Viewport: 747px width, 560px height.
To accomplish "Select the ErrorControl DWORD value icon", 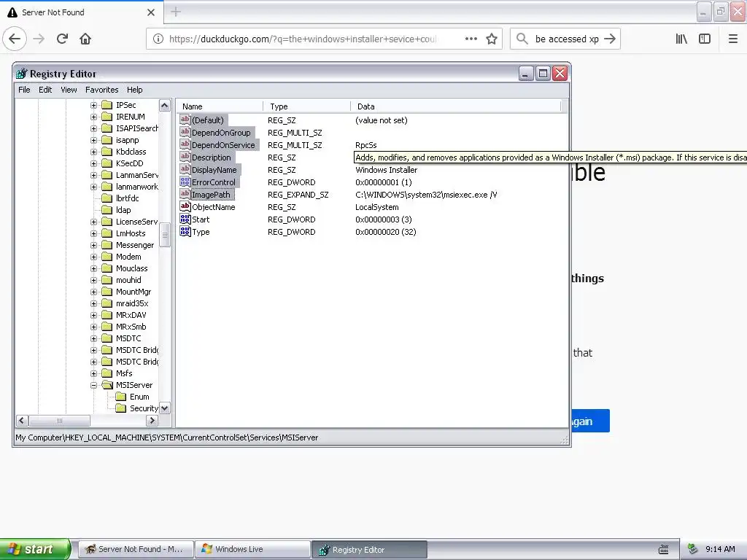I will coord(185,182).
